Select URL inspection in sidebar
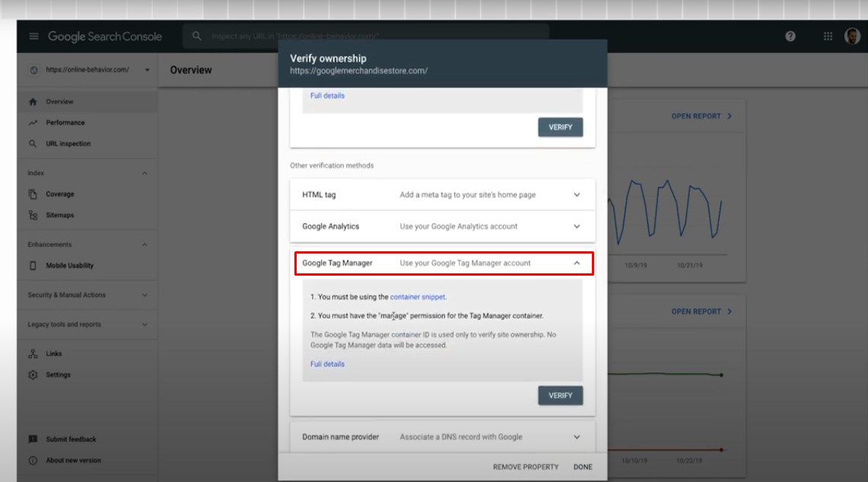Screen dimensions: 868x482 pyautogui.click(x=68, y=144)
